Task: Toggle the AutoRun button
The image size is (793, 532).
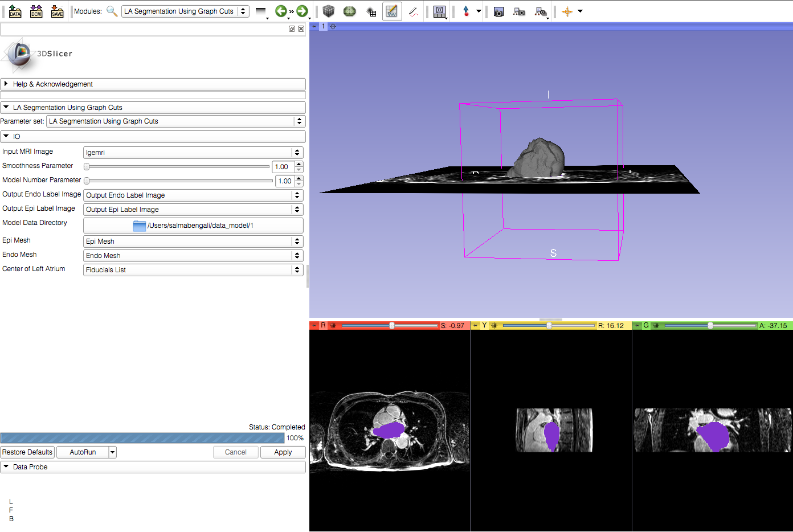Action: [83, 452]
